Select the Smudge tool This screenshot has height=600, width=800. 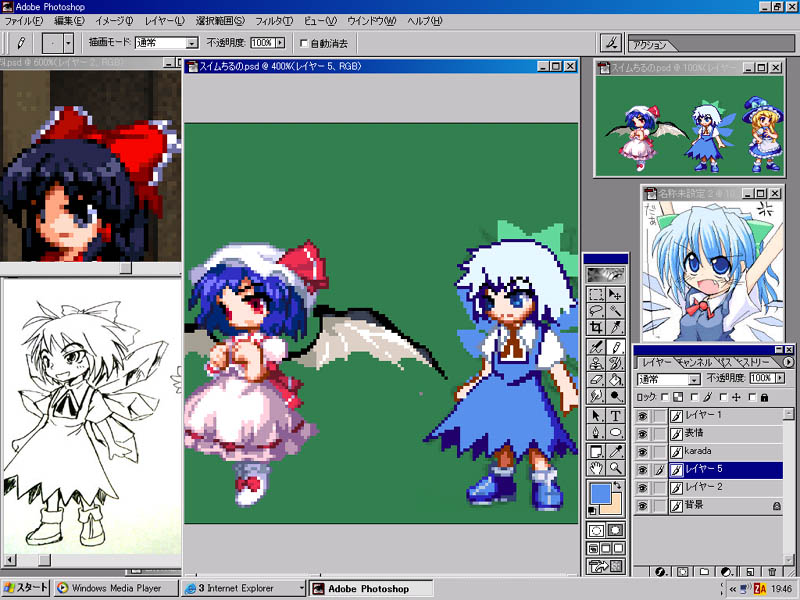tap(595, 396)
